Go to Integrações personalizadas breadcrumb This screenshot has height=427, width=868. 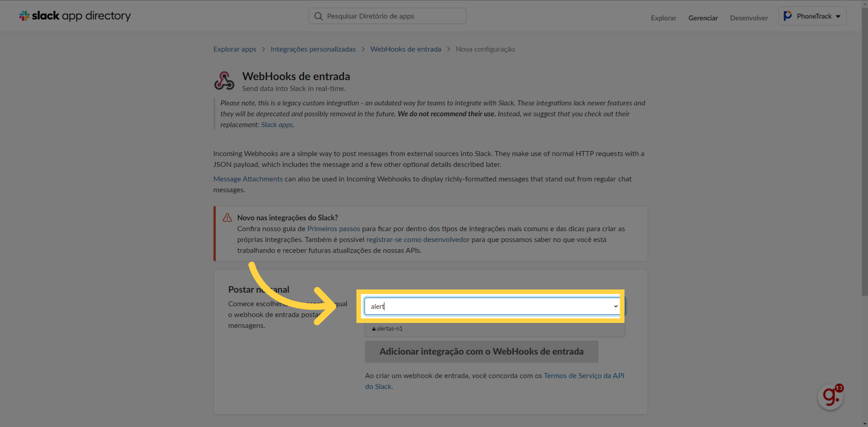313,49
